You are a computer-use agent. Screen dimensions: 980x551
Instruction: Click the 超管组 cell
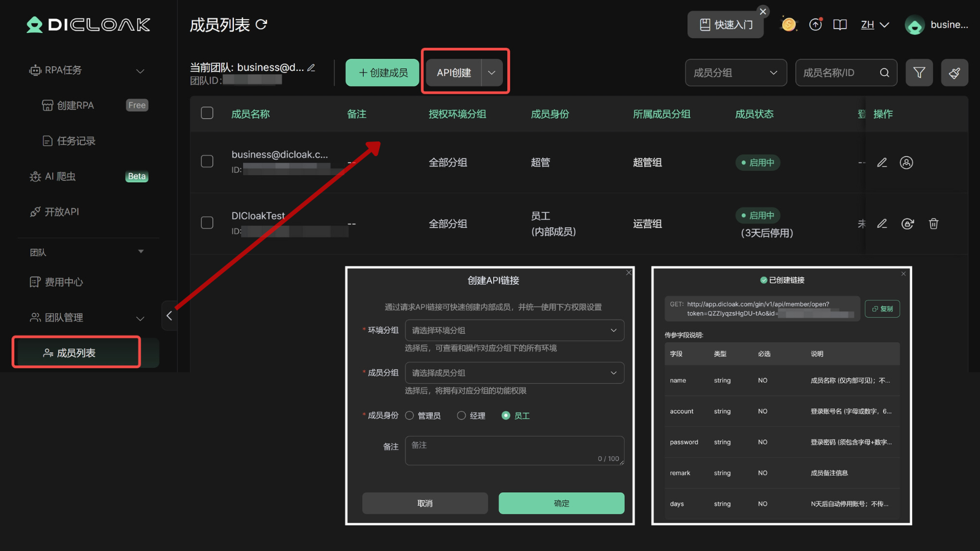point(647,162)
